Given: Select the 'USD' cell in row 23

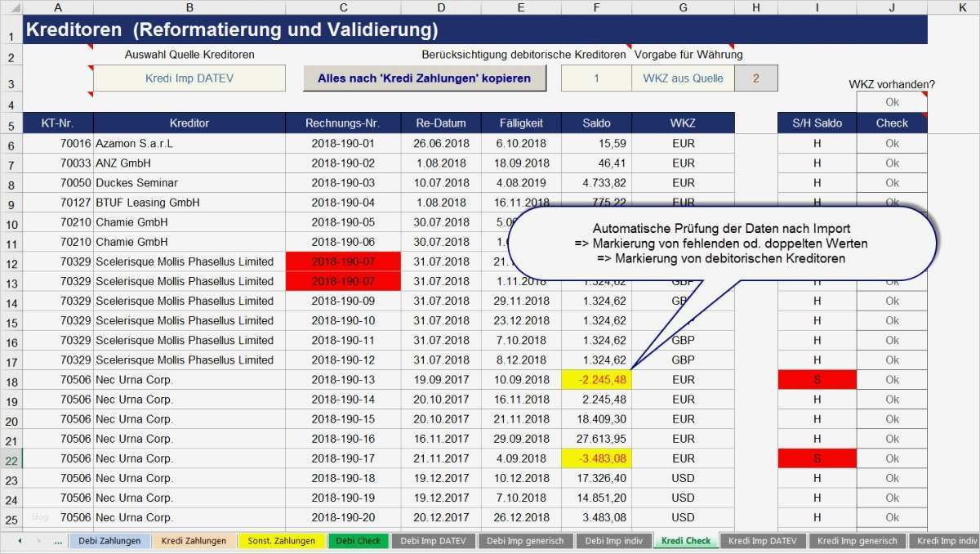Looking at the screenshot, I should click(x=683, y=478).
